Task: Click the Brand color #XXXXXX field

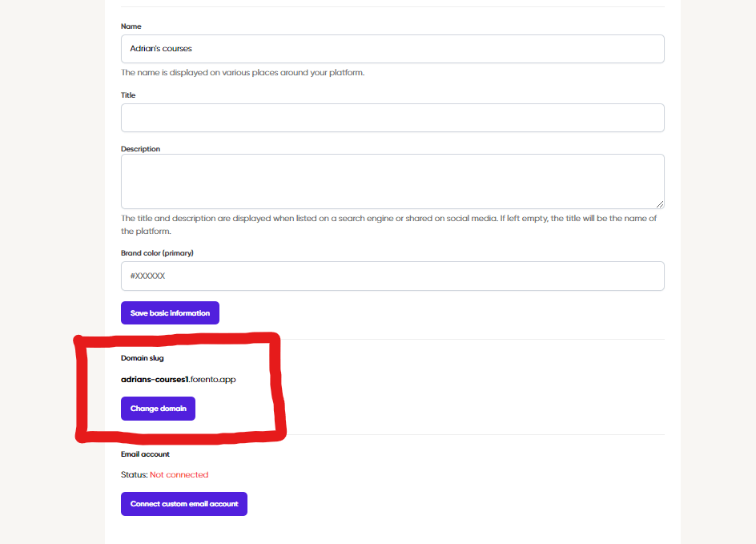Action: click(392, 276)
